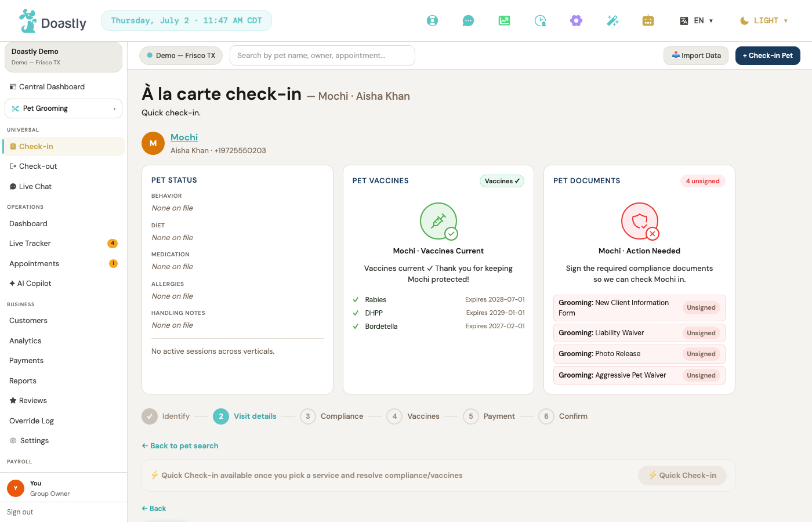812x522 pixels.
Task: Jump to the Confirm step
Action: point(563,416)
